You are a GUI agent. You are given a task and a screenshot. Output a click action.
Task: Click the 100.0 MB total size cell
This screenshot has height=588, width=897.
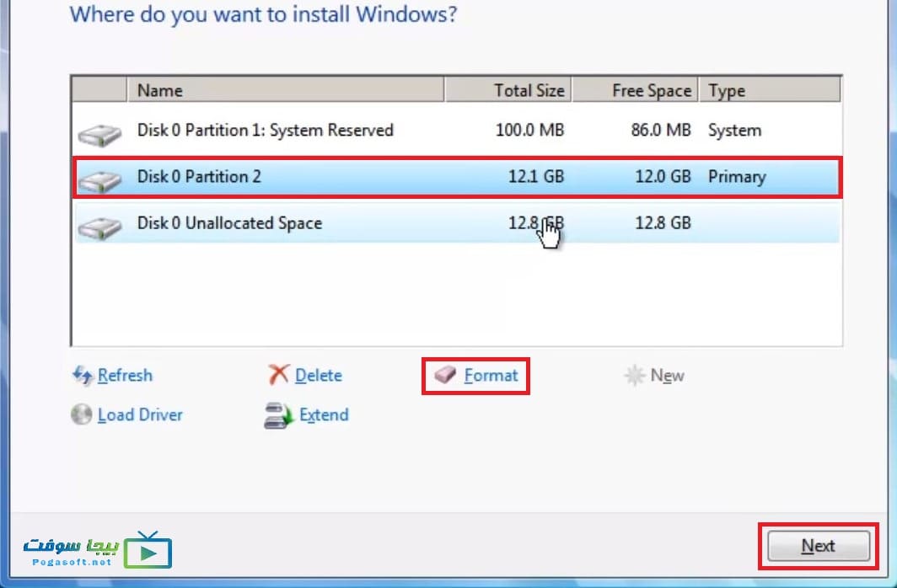[x=529, y=131]
